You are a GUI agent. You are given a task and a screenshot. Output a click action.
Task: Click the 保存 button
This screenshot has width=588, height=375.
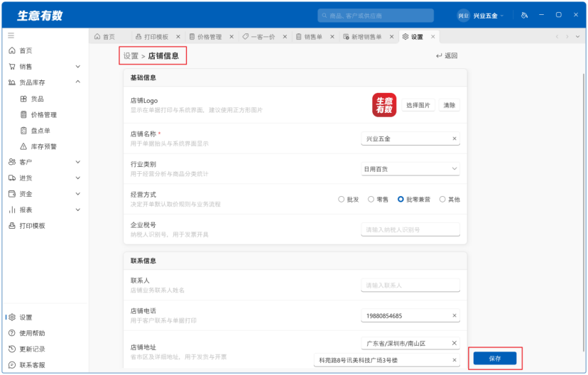(495, 359)
